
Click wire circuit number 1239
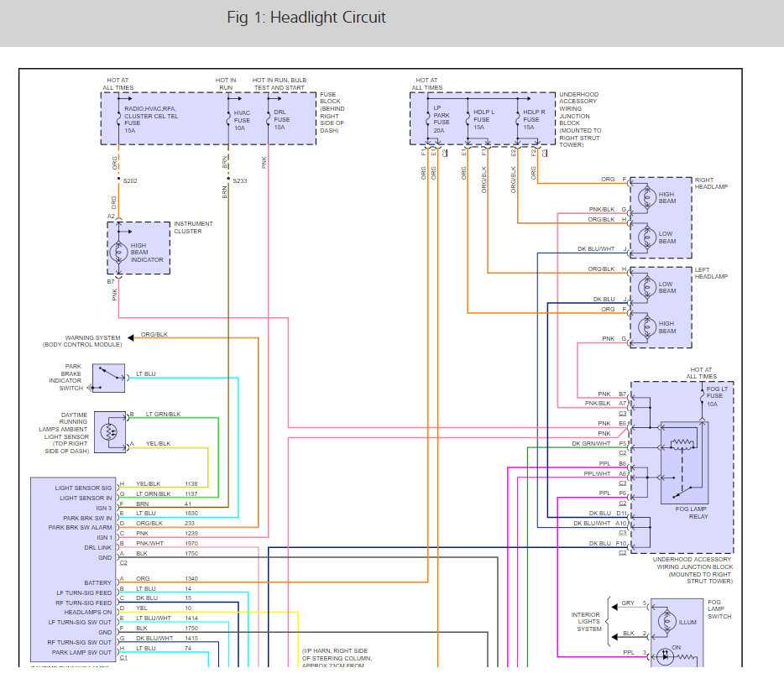pos(191,534)
